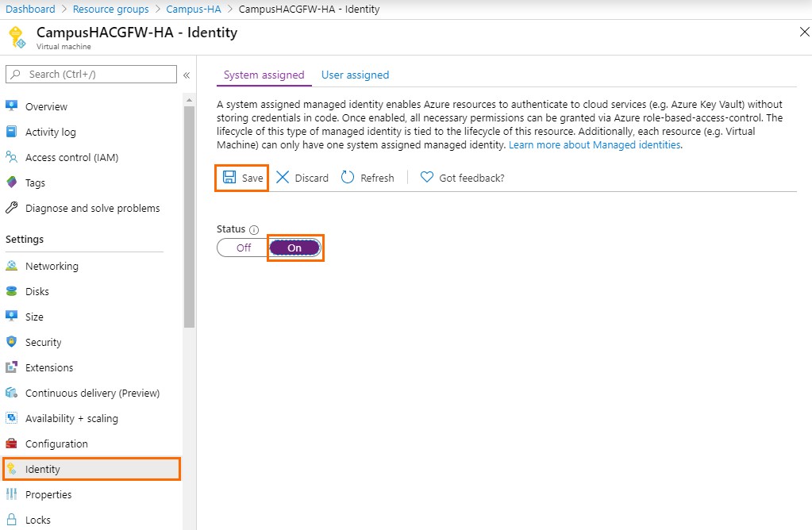Click the Networking icon
The height and width of the screenshot is (530, 812).
tap(11, 266)
